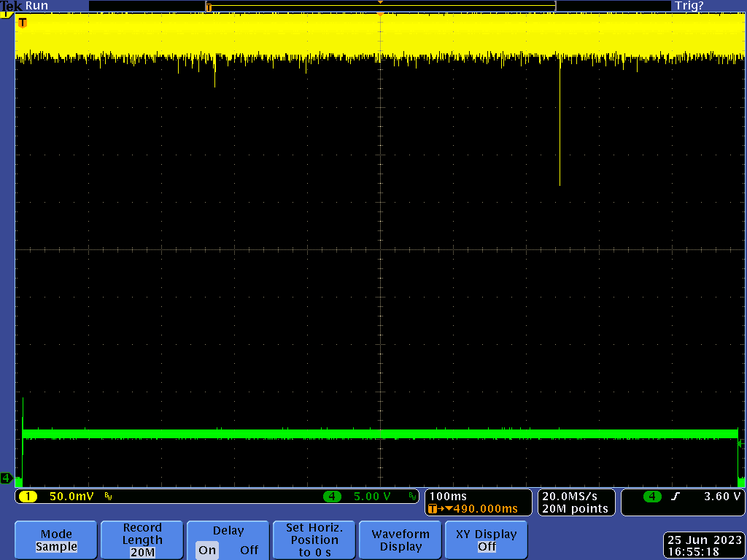Turn Delay Off
This screenshot has width=747, height=560.
tap(249, 550)
